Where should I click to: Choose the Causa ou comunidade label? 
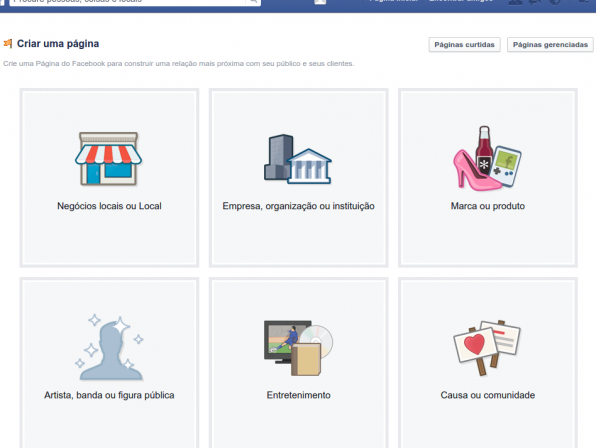[x=488, y=395]
